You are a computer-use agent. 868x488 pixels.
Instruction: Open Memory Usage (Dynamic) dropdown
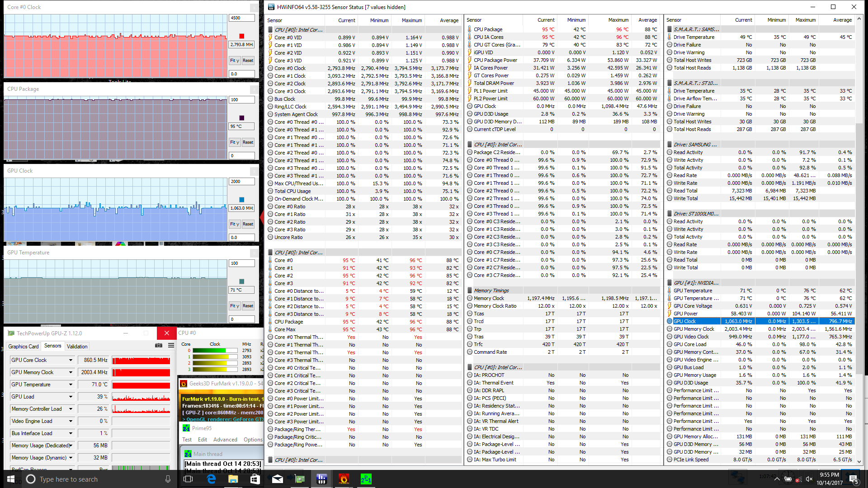point(71,458)
